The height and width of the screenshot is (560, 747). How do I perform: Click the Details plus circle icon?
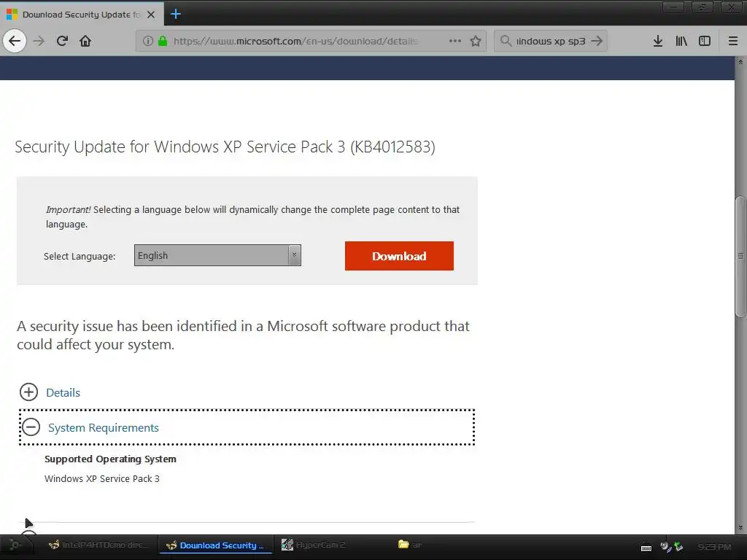pos(28,392)
